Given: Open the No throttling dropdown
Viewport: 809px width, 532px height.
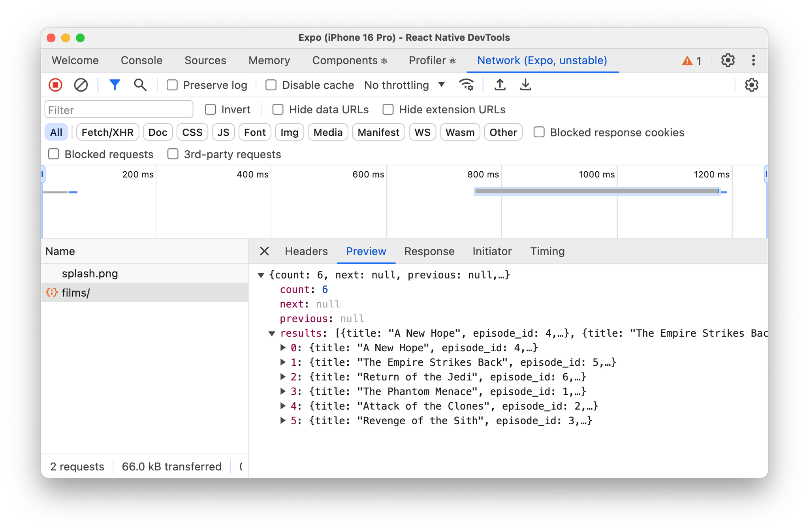Looking at the screenshot, I should tap(403, 85).
